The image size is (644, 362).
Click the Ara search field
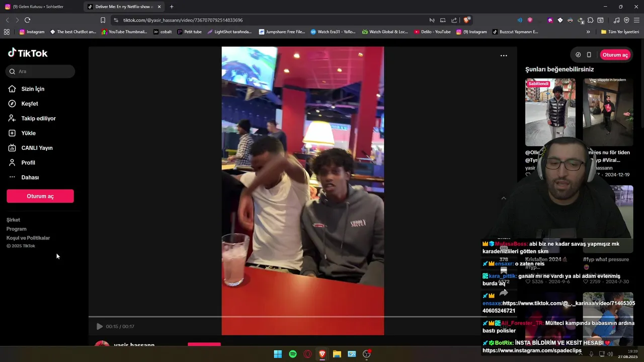click(x=40, y=71)
